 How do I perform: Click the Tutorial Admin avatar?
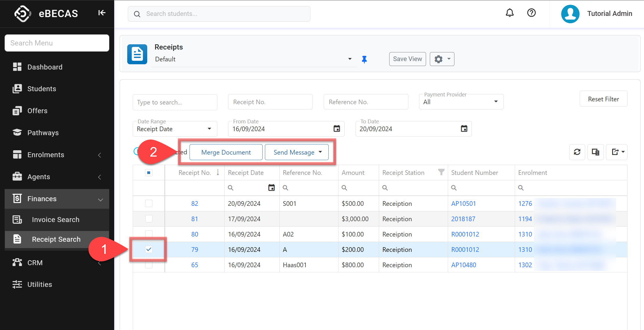(570, 14)
